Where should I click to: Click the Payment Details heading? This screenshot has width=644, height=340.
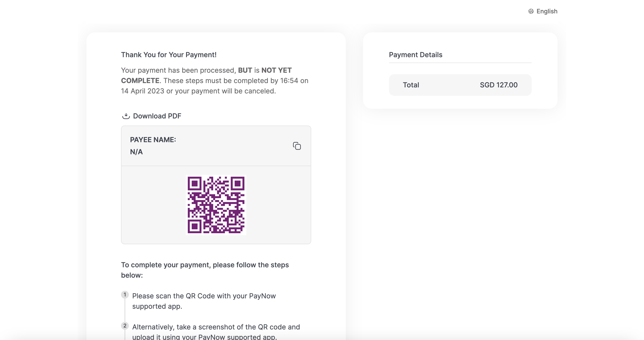tap(415, 55)
